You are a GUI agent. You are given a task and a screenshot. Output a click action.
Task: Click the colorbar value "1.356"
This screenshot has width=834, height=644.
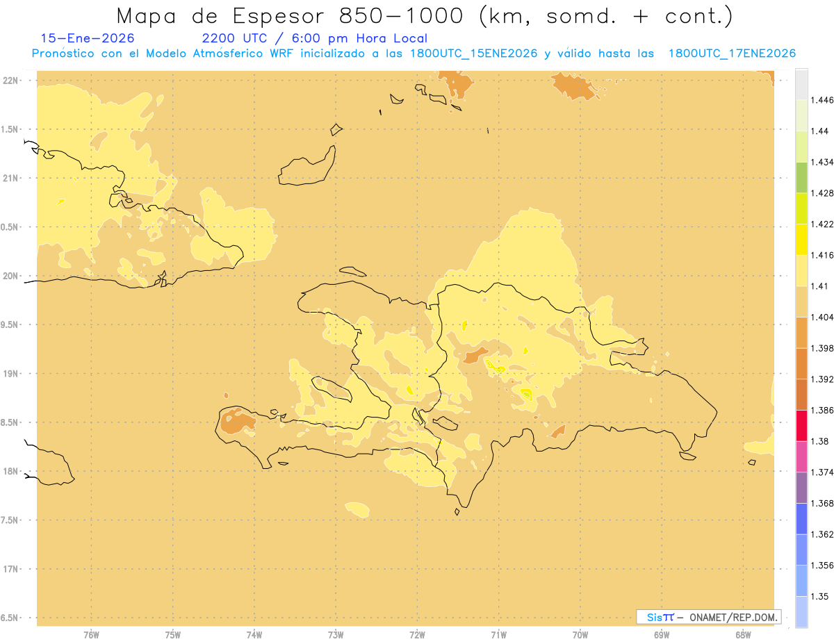824,565
